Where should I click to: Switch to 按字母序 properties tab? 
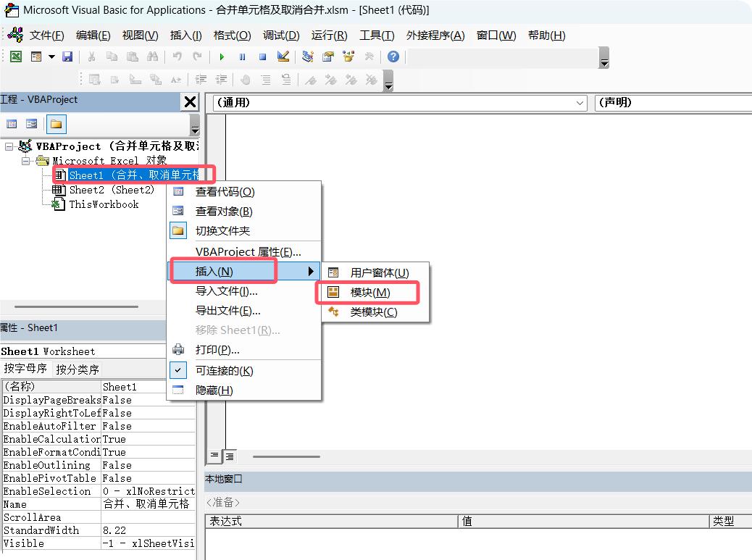tap(25, 369)
